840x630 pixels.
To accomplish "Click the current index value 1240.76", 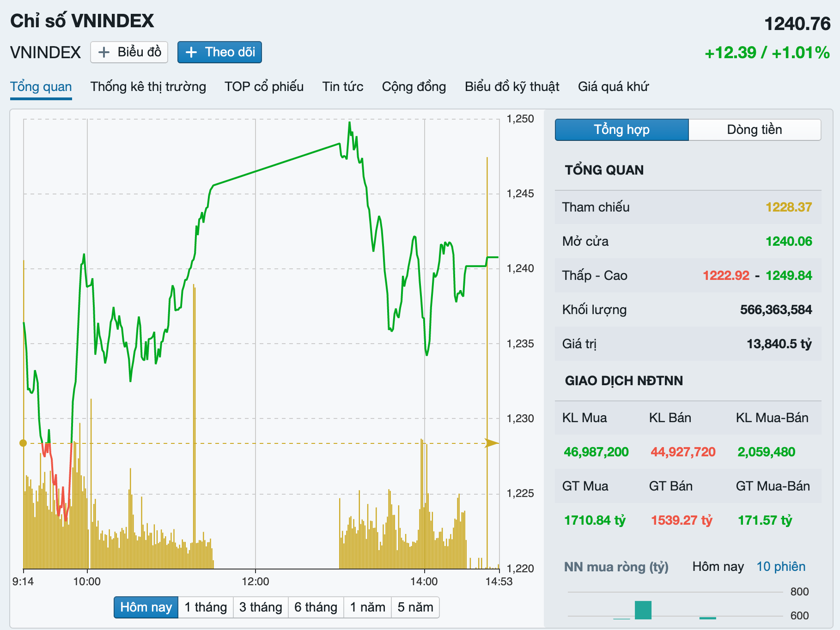I will point(797,24).
